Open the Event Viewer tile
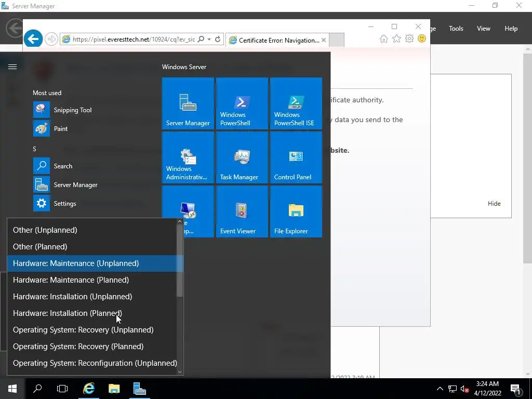 tap(242, 211)
